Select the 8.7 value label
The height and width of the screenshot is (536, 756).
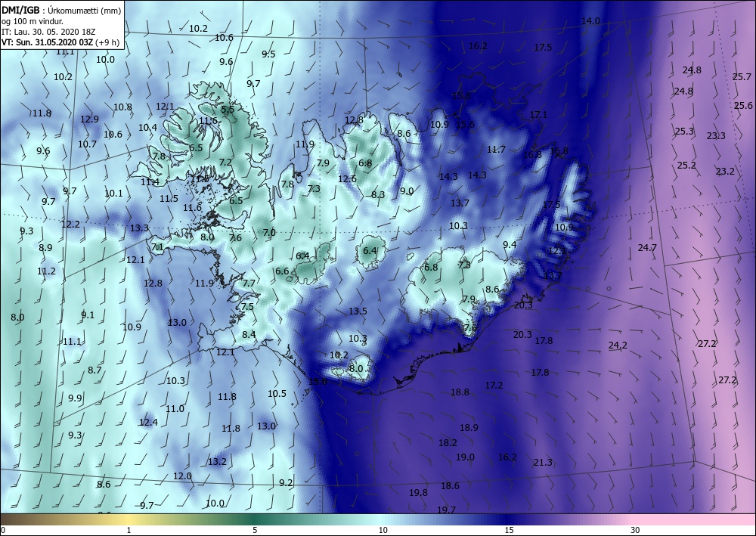click(94, 370)
